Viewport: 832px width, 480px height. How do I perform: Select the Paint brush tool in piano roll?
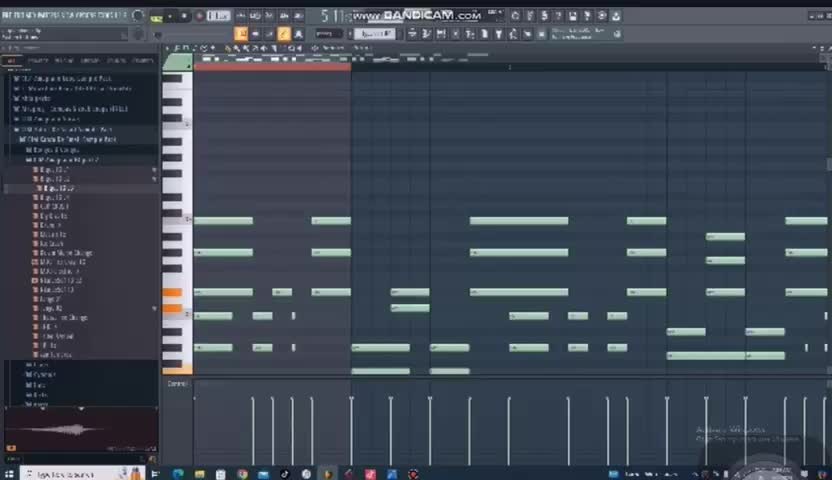236,48
